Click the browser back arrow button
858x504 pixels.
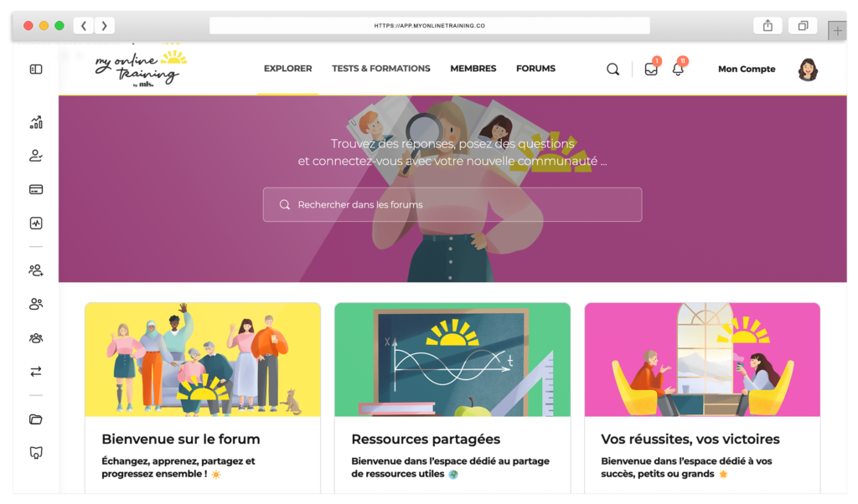pyautogui.click(x=84, y=26)
